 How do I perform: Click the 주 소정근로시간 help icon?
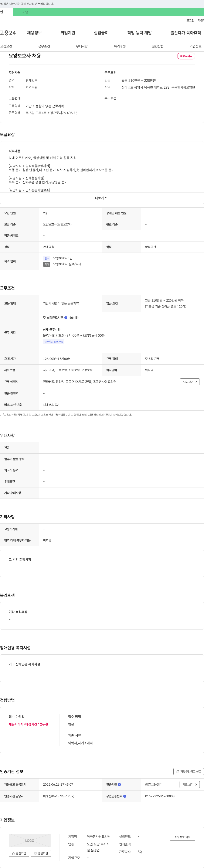pyautogui.click(x=66, y=318)
